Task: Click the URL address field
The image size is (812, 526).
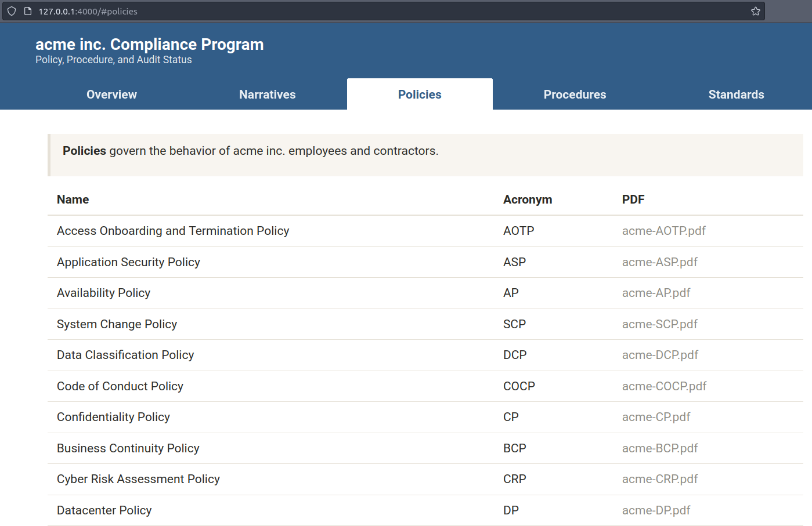Action: [348, 11]
